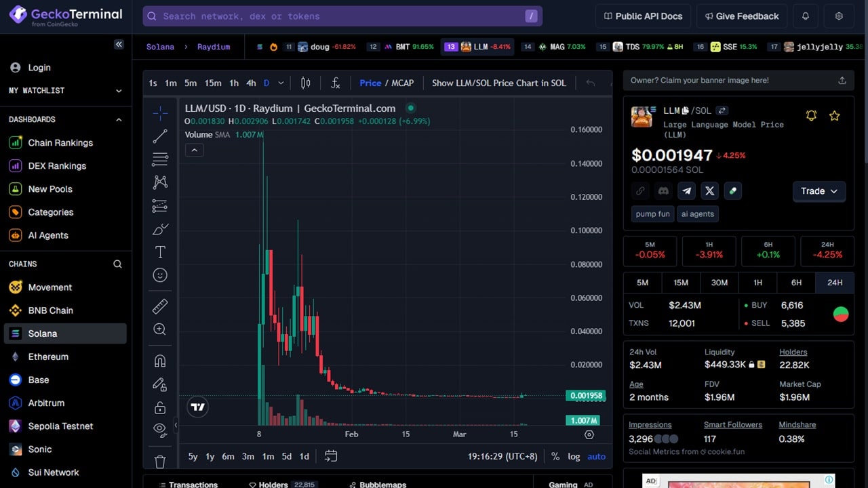The height and width of the screenshot is (488, 868).
Task: Open the Holders tab
Action: click(x=281, y=483)
